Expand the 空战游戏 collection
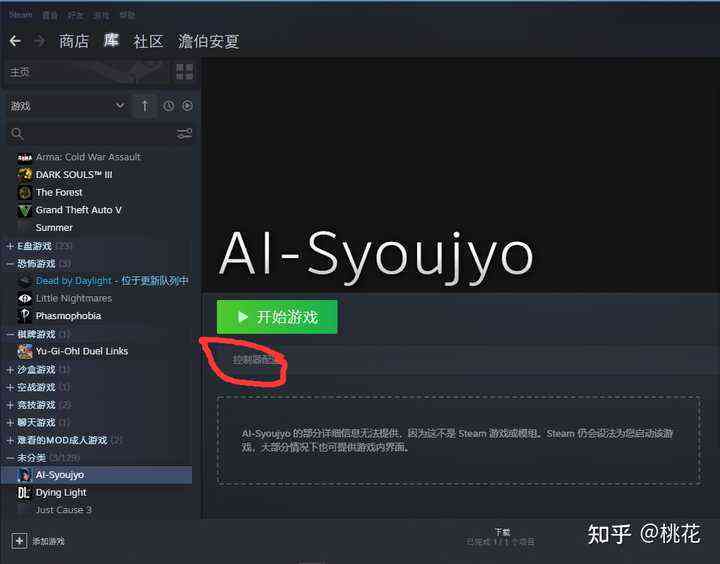The height and width of the screenshot is (564, 720). (10, 387)
